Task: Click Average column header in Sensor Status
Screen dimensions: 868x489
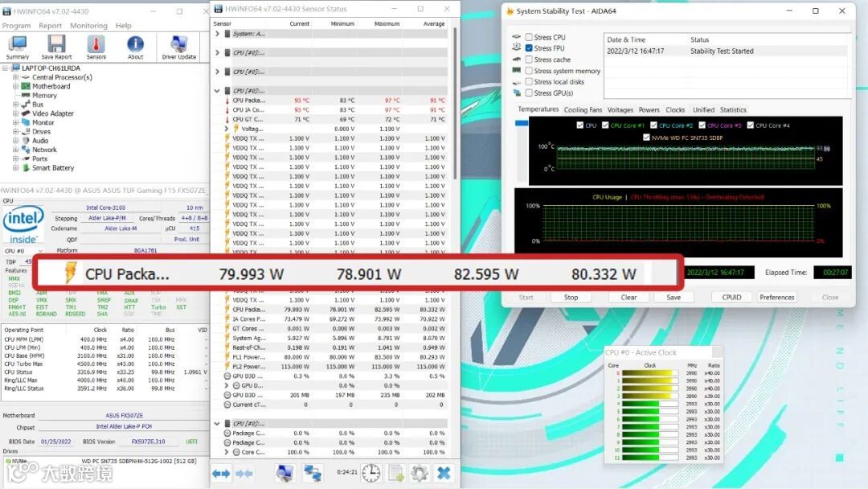Action: (433, 24)
